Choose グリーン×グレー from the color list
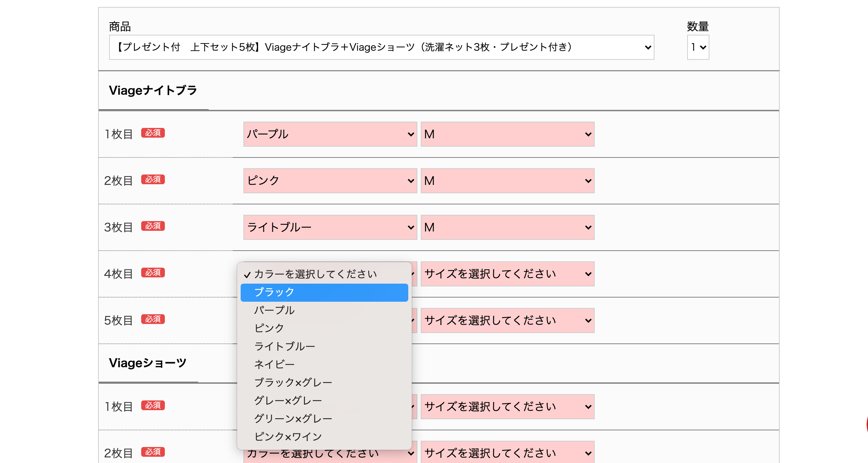This screenshot has height=463, width=868. [x=324, y=419]
